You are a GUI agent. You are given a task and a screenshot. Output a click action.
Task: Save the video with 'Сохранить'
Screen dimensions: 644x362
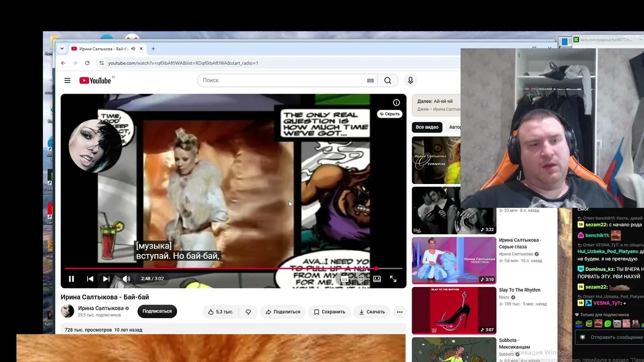point(330,312)
